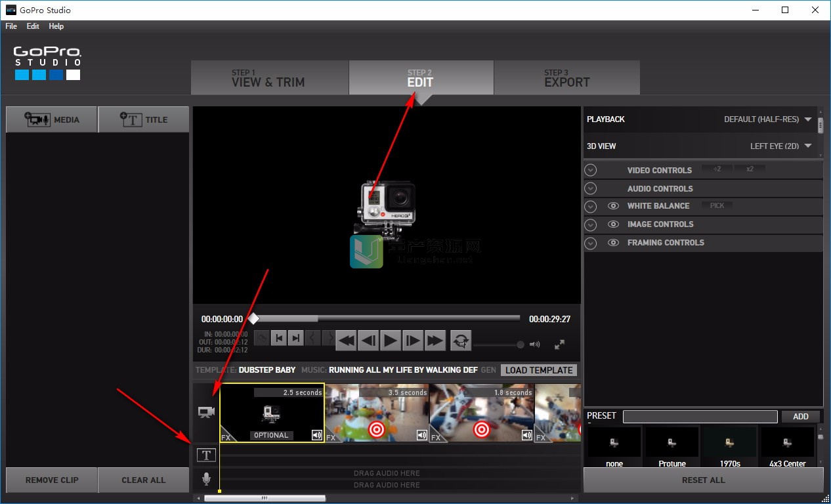
Task: Step one frame backward
Action: (x=368, y=340)
